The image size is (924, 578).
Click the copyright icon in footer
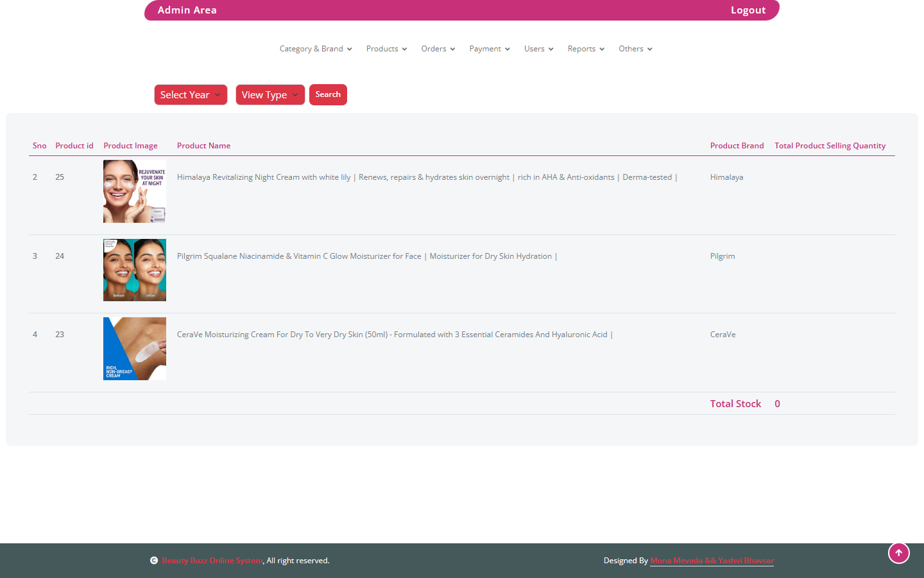(154, 561)
